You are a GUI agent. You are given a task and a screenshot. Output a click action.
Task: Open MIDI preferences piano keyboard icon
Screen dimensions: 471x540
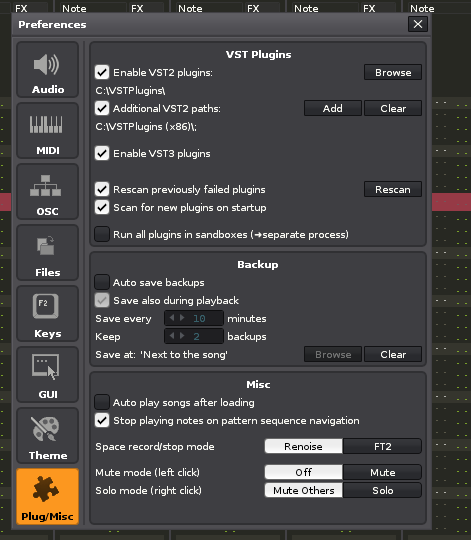pyautogui.click(x=46, y=124)
